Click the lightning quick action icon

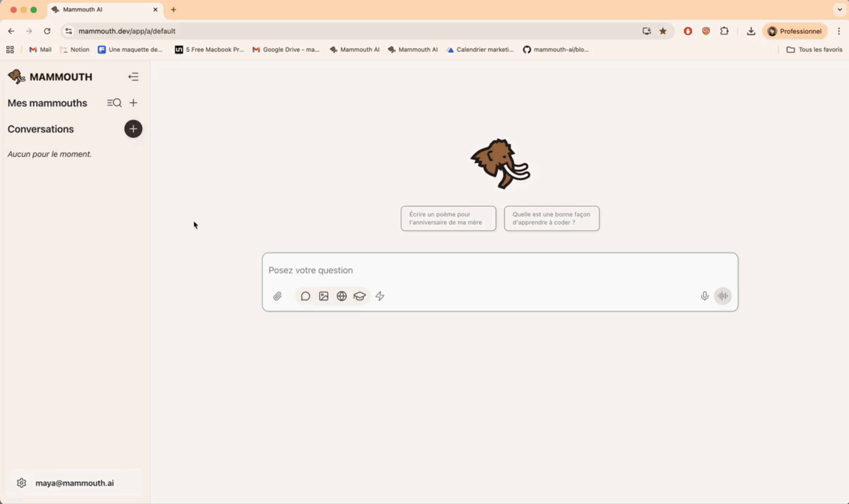(x=380, y=296)
